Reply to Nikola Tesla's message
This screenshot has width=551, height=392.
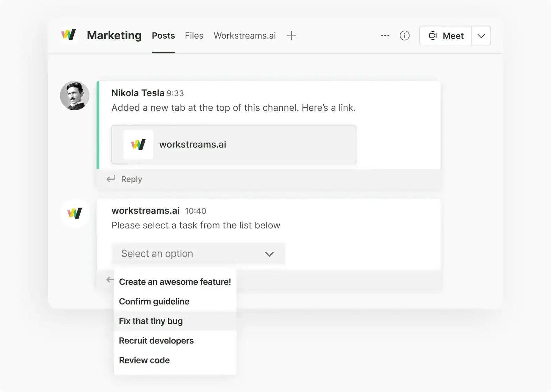coord(131,179)
